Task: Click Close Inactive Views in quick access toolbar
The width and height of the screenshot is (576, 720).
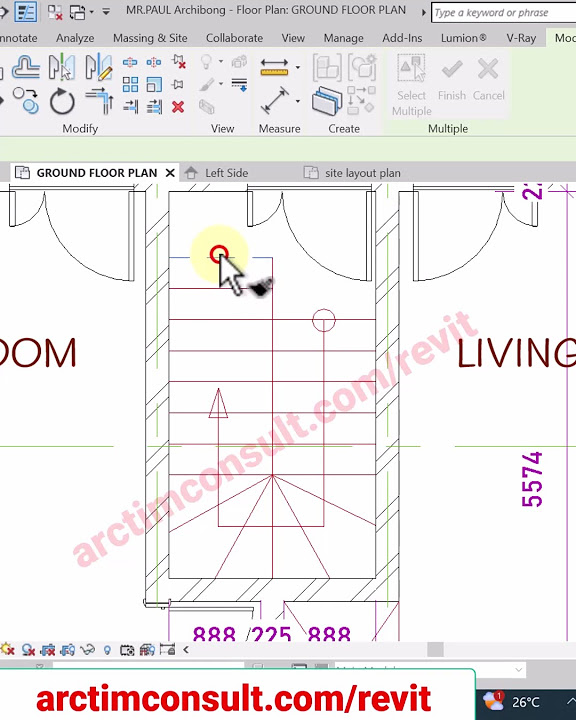Action: tap(55, 12)
